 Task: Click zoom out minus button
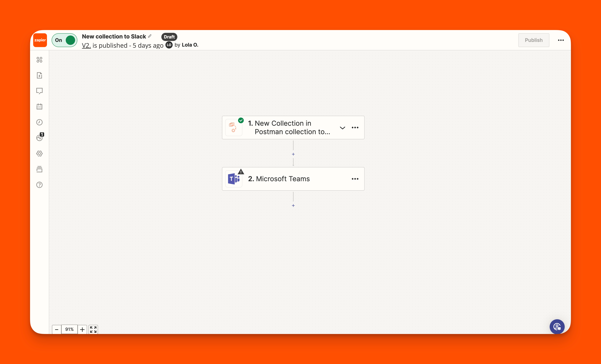coord(57,329)
